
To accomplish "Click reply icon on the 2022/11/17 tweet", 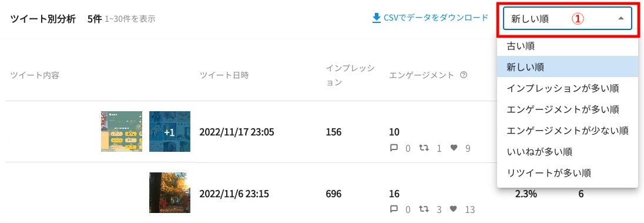I will coord(394,148).
